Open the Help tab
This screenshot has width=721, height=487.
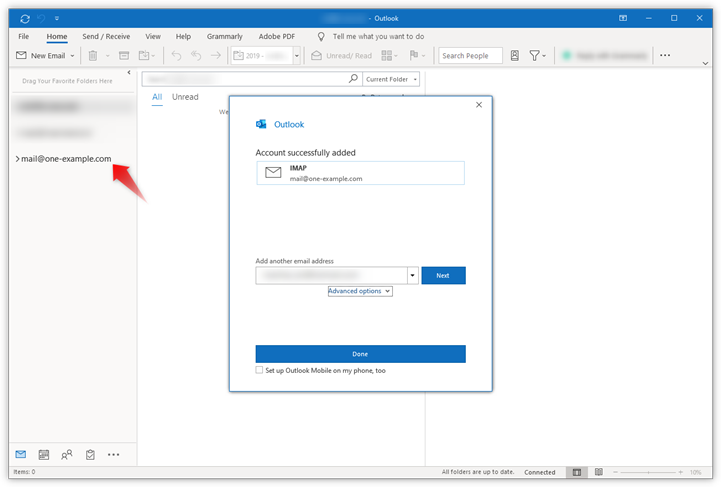[x=183, y=36]
